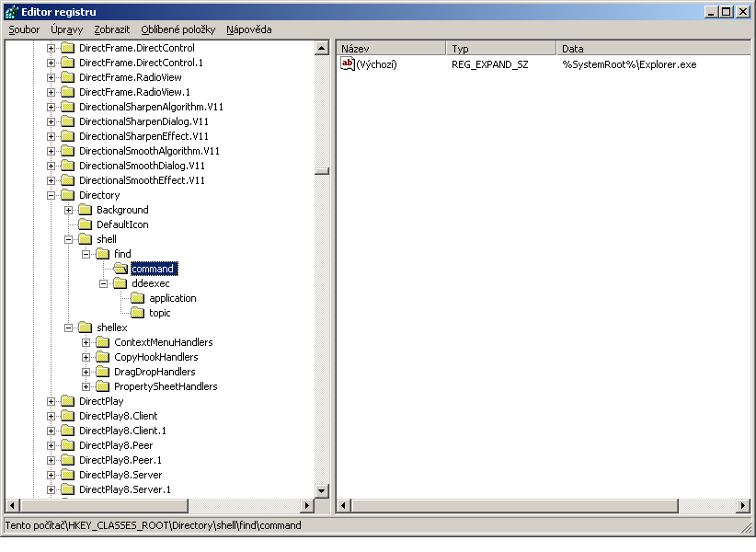The width and height of the screenshot is (756, 552).
Task: Click the DirectFrame.RadioView folder icon
Action: click(x=67, y=77)
